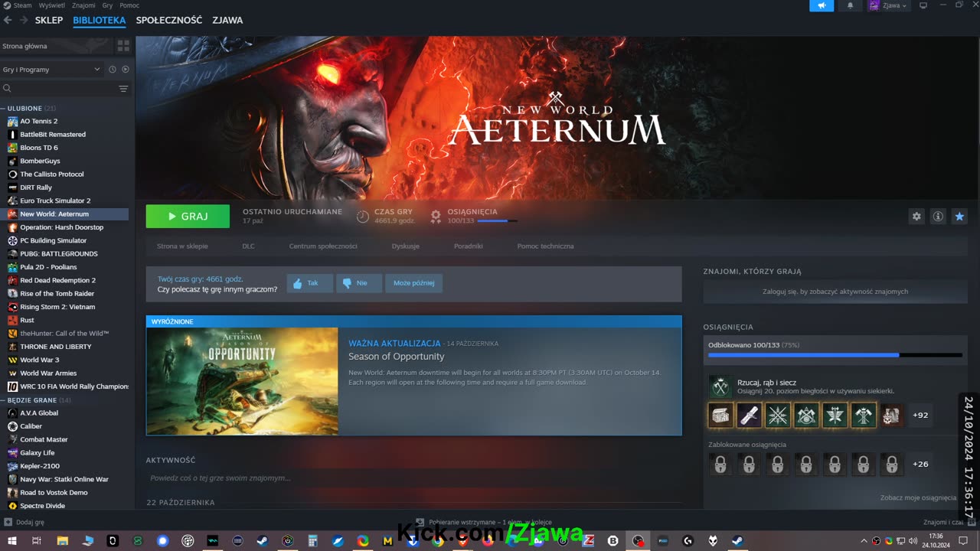Toggle ready-to-play filter icon
Viewport: 980px width, 551px height.
(x=126, y=70)
